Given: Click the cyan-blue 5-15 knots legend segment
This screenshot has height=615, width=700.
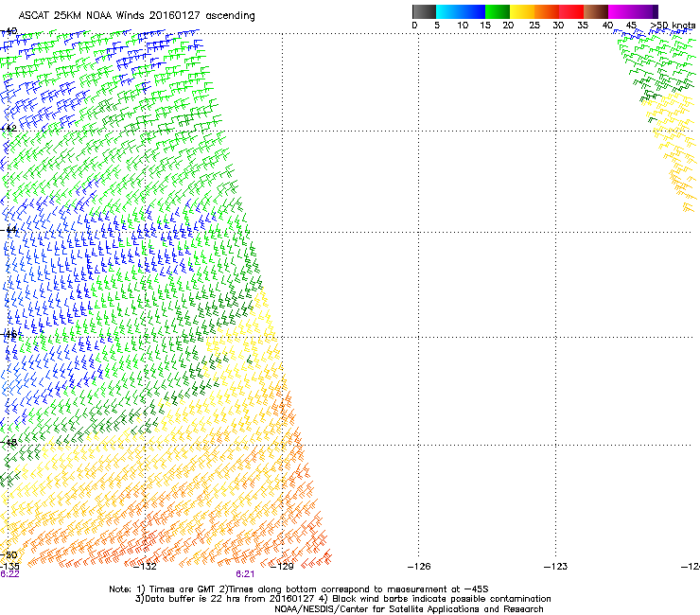Looking at the screenshot, I should (461, 11).
